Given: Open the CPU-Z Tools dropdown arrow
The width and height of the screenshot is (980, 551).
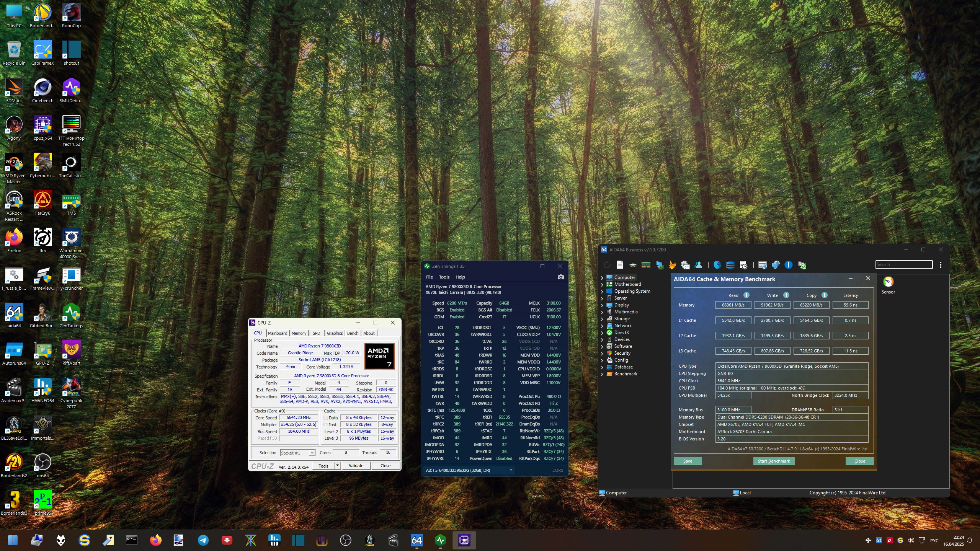Looking at the screenshot, I should point(337,466).
